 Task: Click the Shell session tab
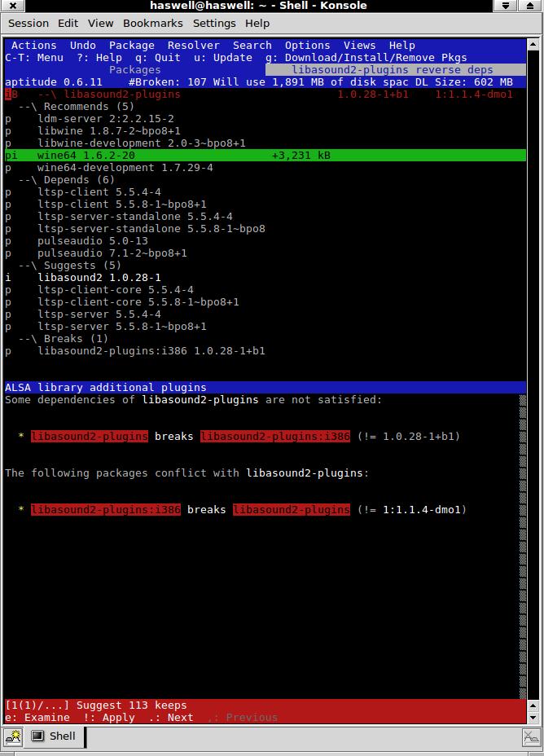[x=54, y=736]
